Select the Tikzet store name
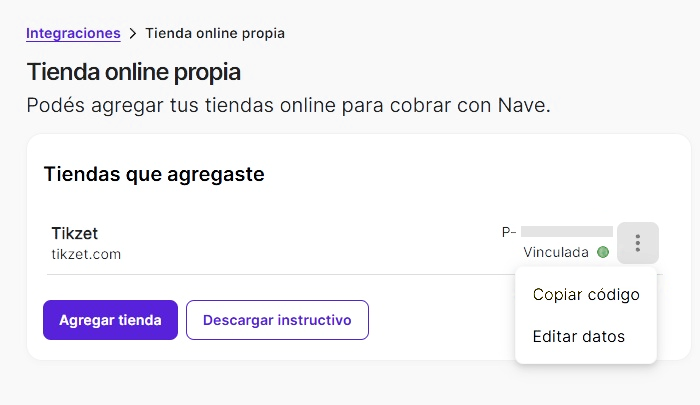Screen dimensions: 700x405 click(x=75, y=233)
